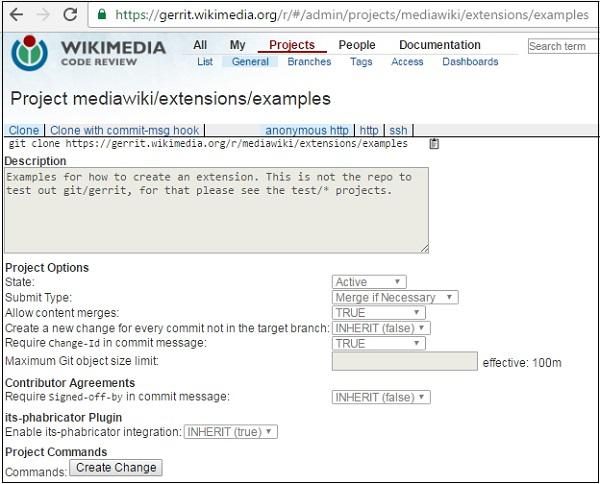
Task: Switch to Branches submenu tab
Action: 309,62
